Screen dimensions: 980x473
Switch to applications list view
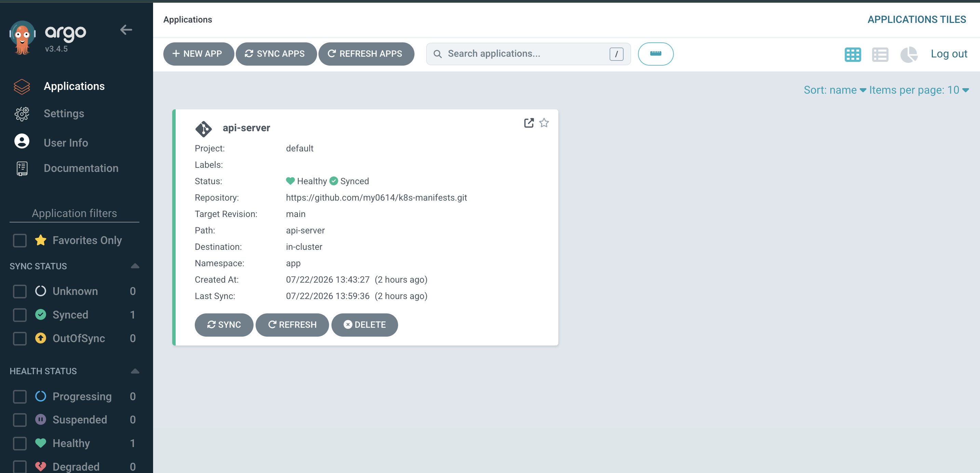880,54
